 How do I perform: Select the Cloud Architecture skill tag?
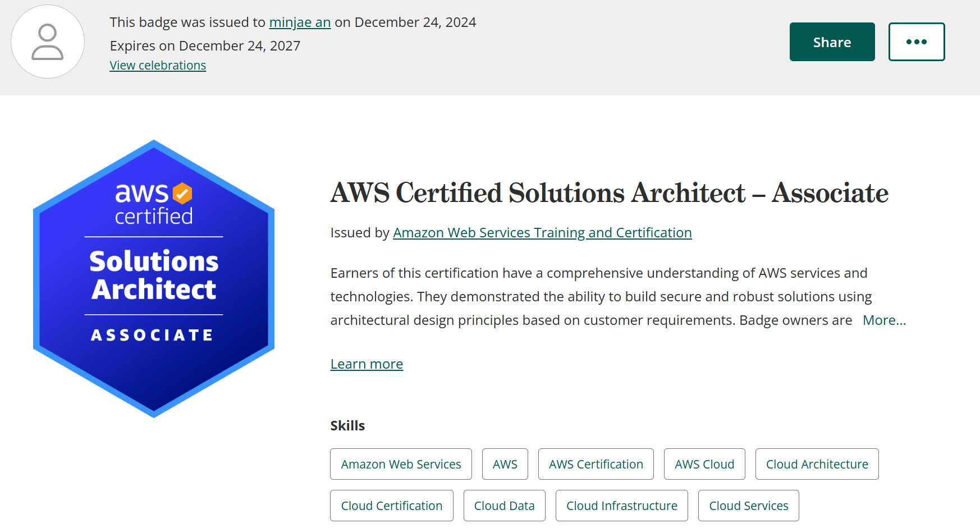click(817, 464)
